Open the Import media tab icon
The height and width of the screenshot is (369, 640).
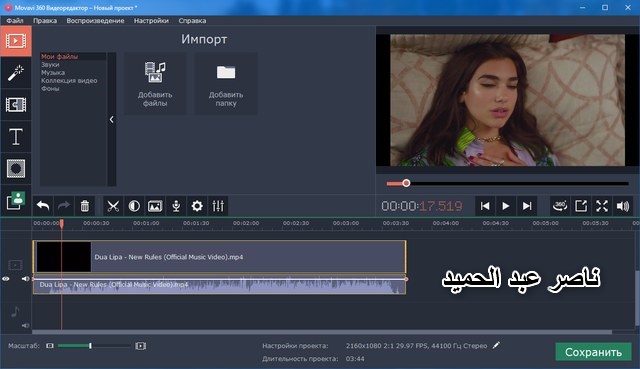[x=16, y=41]
